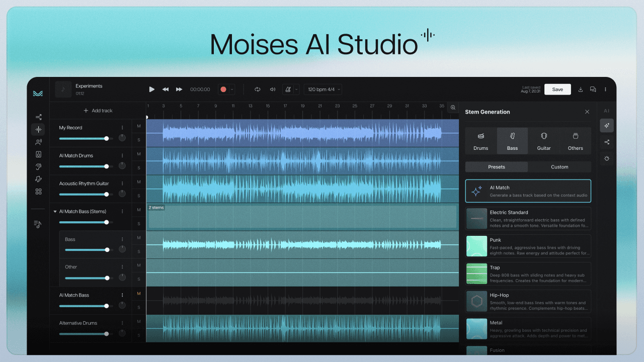Open My Record track options menu
This screenshot has height=362, width=644.
click(x=122, y=128)
